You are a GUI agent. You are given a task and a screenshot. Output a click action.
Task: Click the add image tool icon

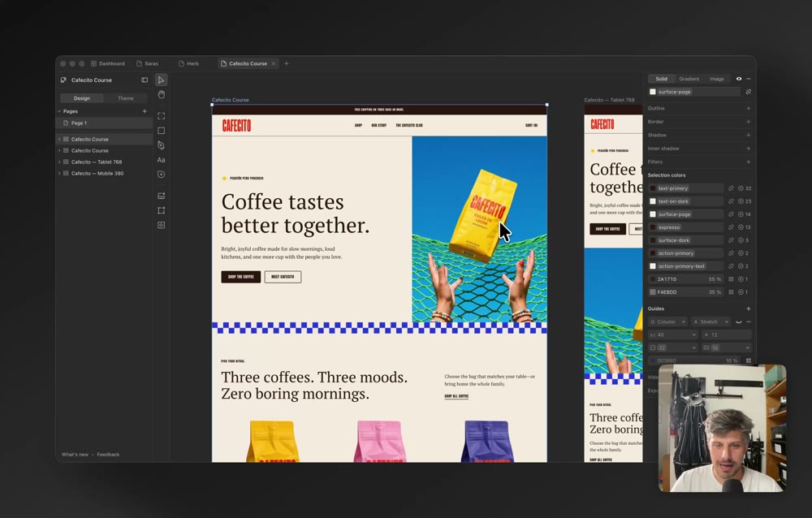click(161, 196)
